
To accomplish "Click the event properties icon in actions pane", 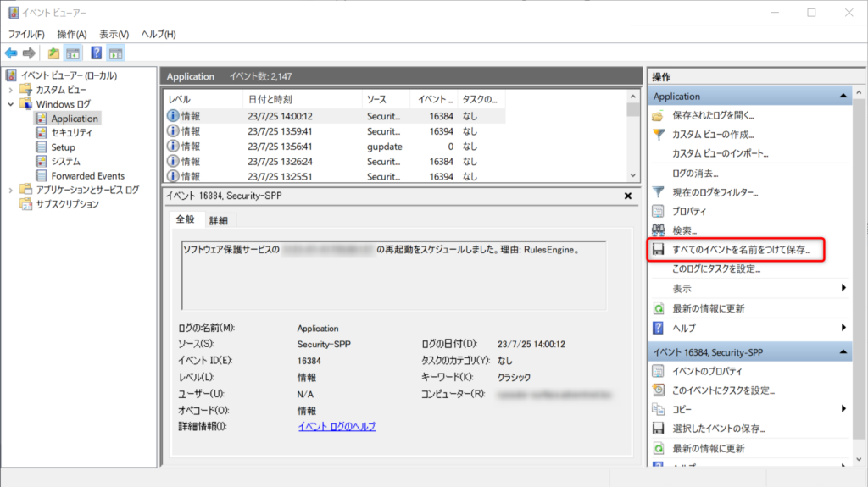I will coord(658,372).
